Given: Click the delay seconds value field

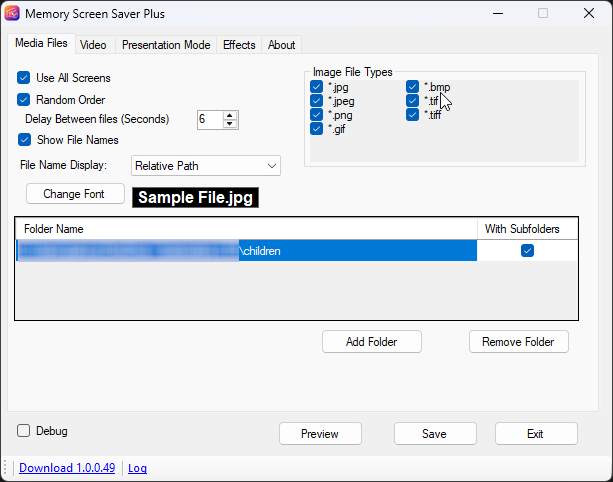Looking at the screenshot, I should coord(210,120).
